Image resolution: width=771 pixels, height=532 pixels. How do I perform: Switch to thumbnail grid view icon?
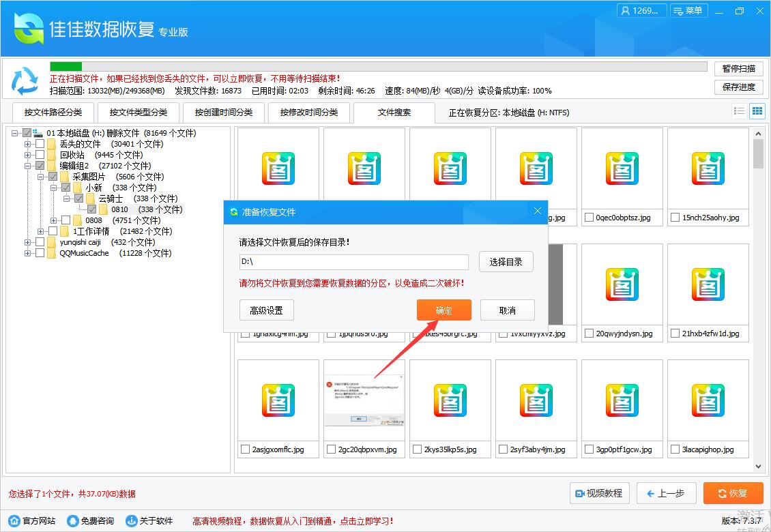pyautogui.click(x=757, y=111)
